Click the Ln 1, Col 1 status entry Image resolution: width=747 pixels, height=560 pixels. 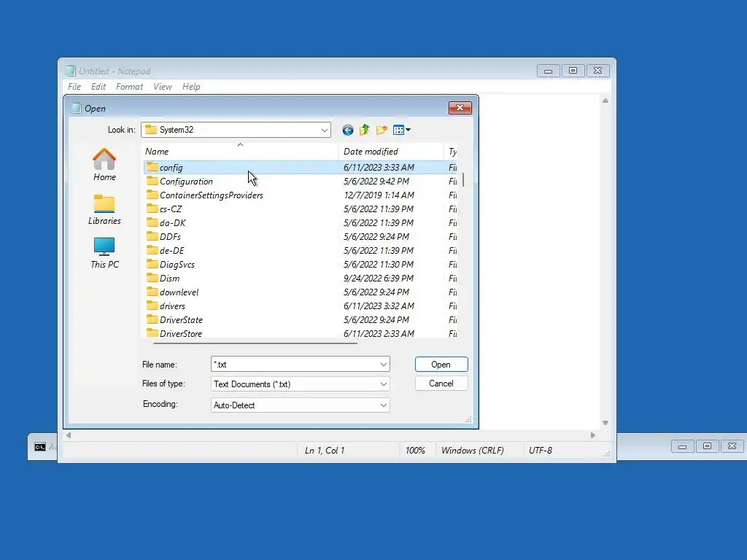325,451
